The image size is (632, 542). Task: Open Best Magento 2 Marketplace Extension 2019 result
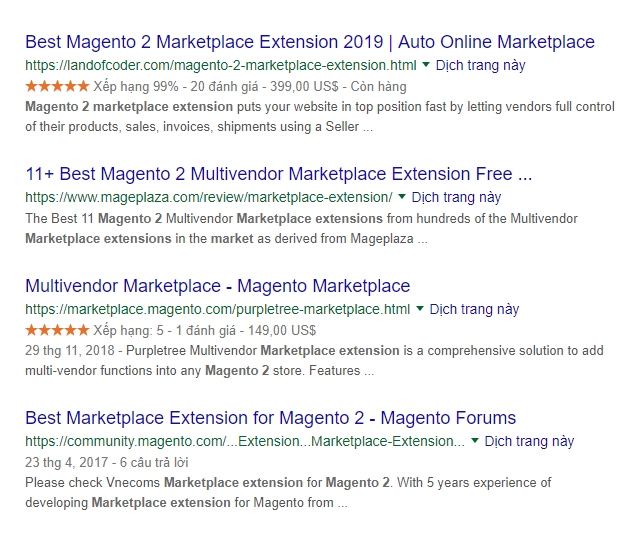click(309, 42)
